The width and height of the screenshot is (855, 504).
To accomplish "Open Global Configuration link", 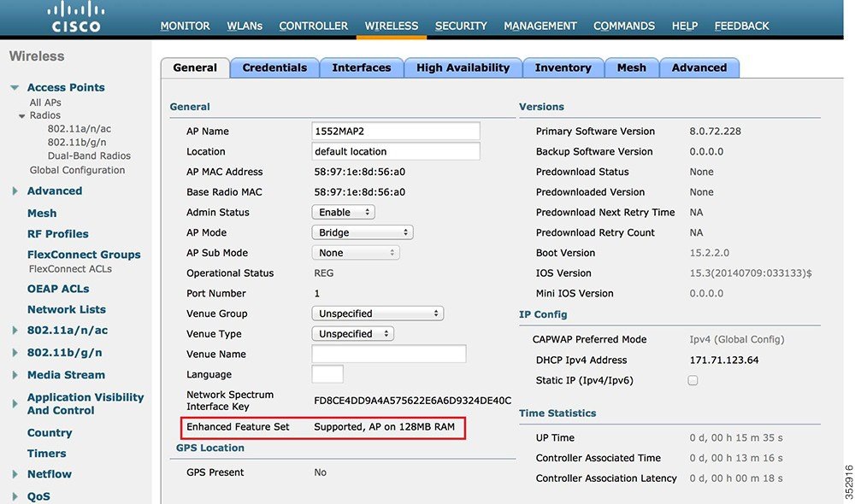I will click(78, 170).
